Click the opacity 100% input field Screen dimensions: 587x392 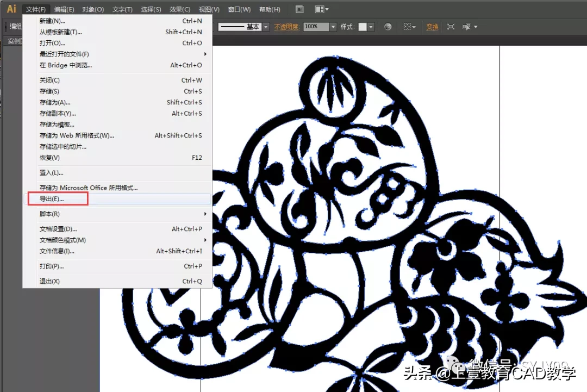click(316, 27)
